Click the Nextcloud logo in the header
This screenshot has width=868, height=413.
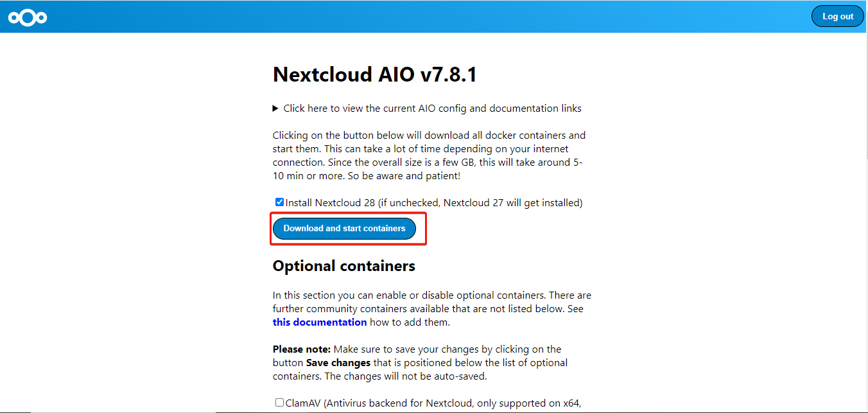(x=27, y=17)
